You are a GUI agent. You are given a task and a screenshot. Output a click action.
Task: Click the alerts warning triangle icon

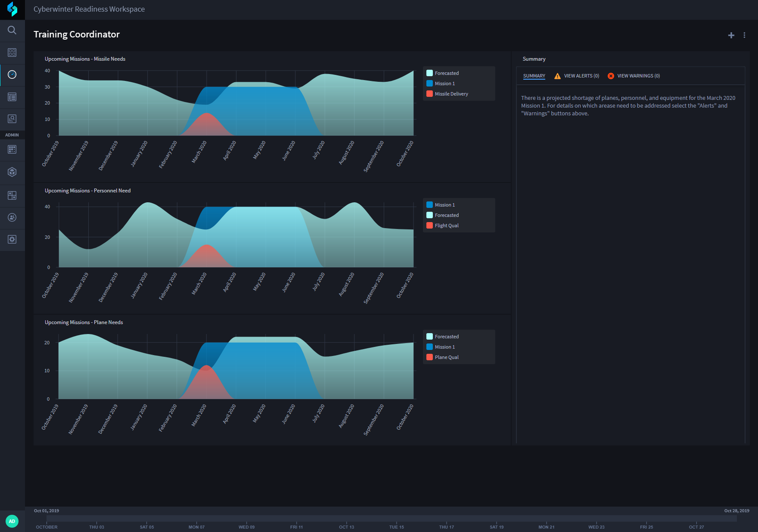click(x=557, y=76)
